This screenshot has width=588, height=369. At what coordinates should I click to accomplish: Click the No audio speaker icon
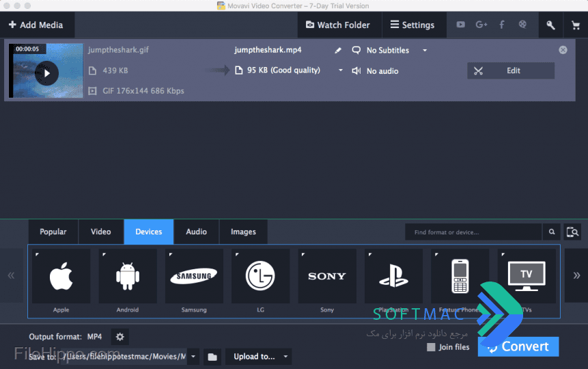click(x=356, y=70)
